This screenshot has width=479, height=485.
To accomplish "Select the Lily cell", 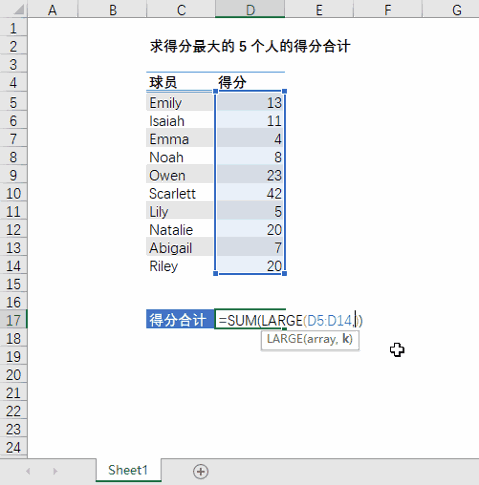I will [x=180, y=211].
